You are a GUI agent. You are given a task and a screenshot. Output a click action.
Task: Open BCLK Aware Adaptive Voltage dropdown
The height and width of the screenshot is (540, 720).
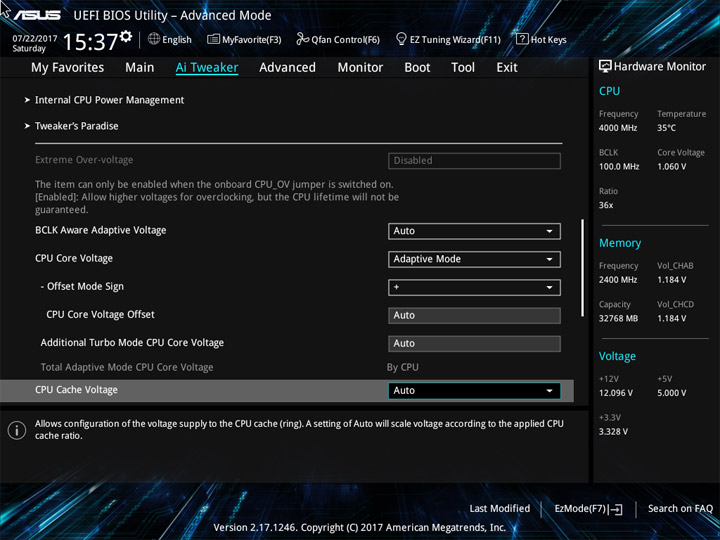(474, 231)
